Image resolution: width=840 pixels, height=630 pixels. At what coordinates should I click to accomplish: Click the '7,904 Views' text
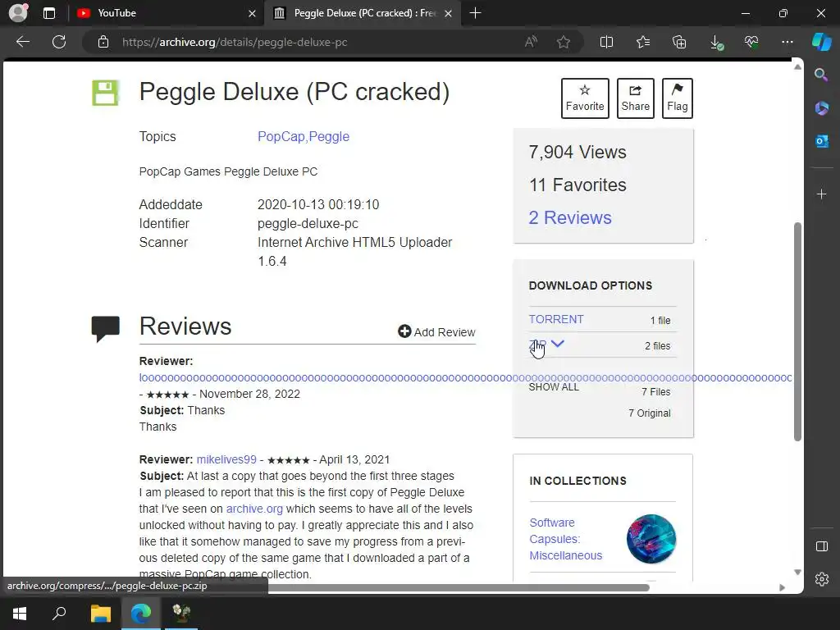(x=577, y=152)
